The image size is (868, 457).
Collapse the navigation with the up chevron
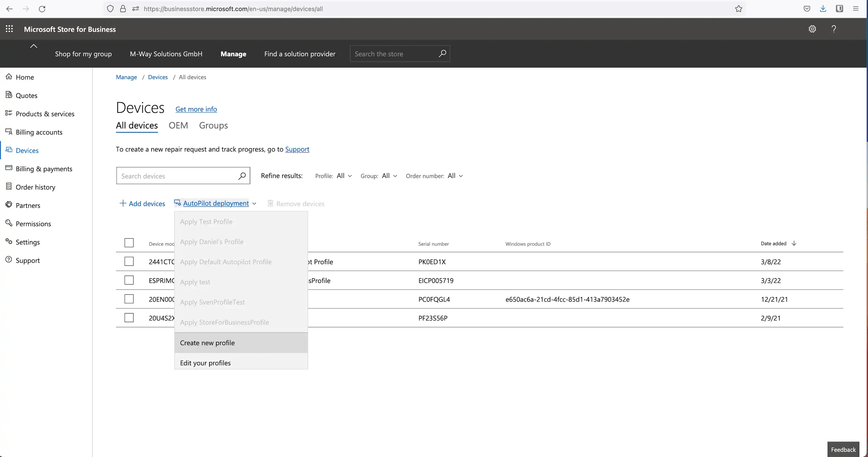(33, 46)
